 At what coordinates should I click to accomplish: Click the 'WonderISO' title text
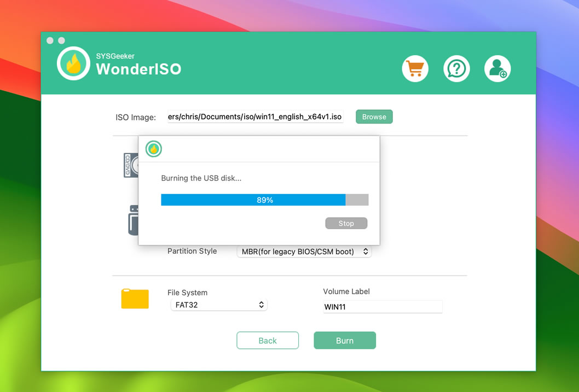(x=138, y=69)
